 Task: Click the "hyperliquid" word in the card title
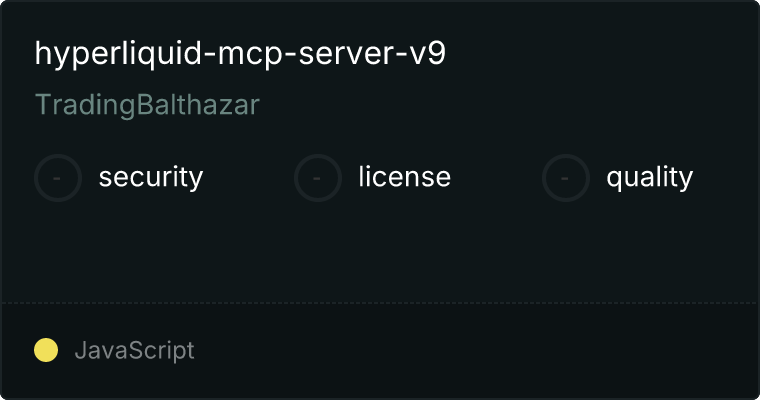pyautogui.click(x=118, y=53)
